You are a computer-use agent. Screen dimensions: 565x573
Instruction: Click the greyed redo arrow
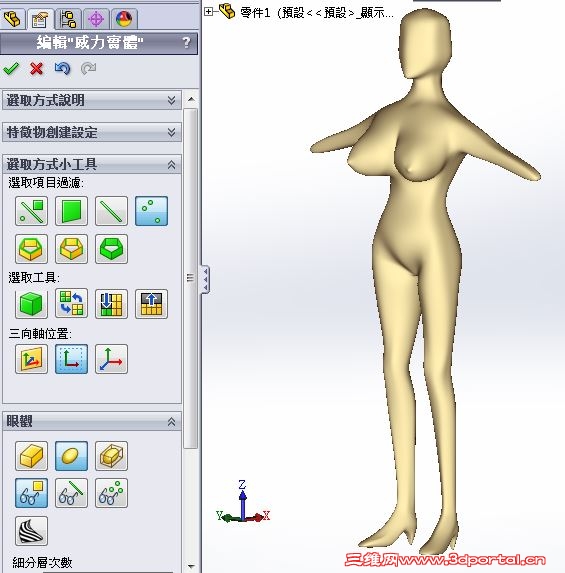coord(88,68)
